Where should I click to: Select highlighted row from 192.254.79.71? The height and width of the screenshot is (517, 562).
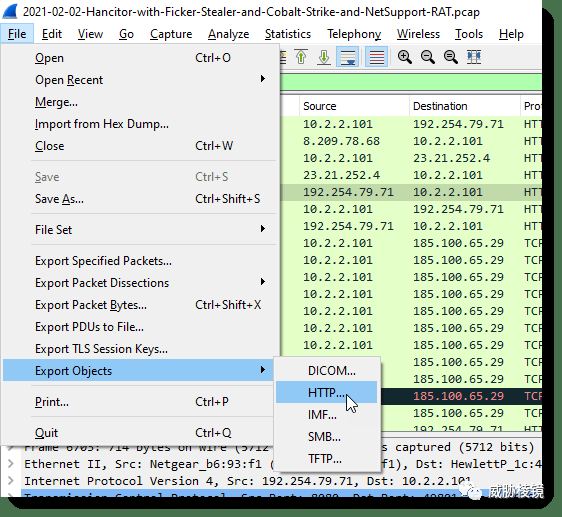click(x=411, y=192)
